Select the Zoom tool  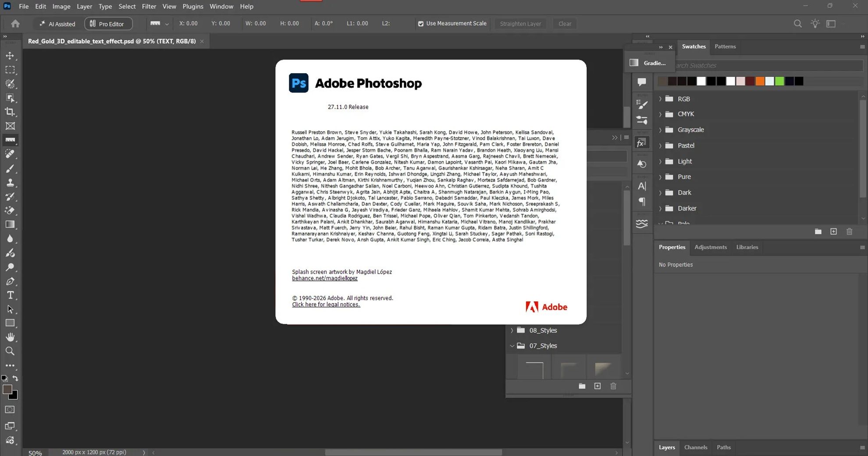10,351
